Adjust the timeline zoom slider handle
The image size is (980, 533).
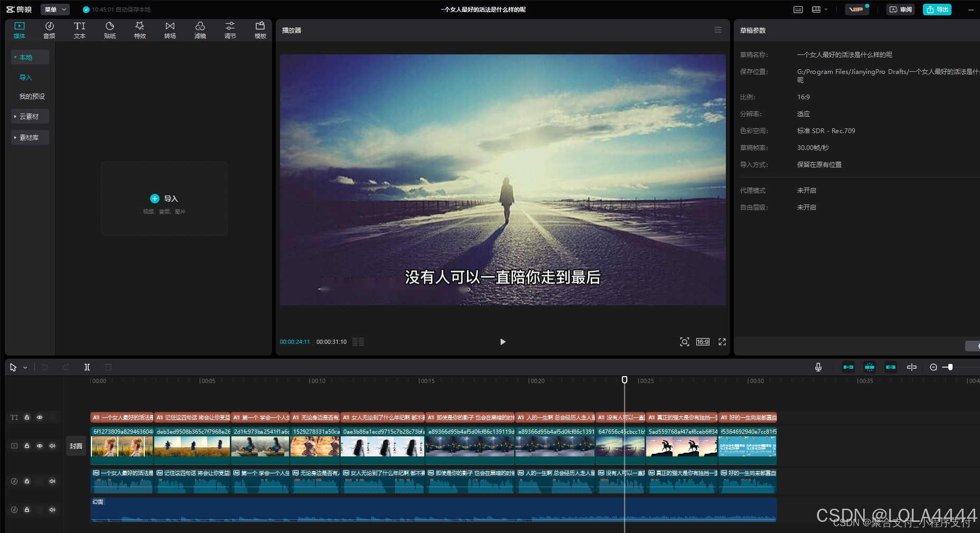(950, 367)
